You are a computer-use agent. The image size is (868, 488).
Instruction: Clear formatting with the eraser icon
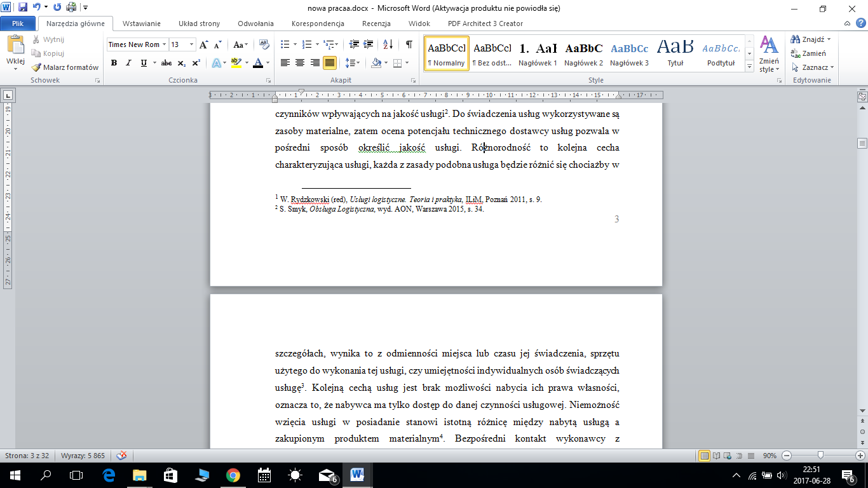tap(264, 44)
